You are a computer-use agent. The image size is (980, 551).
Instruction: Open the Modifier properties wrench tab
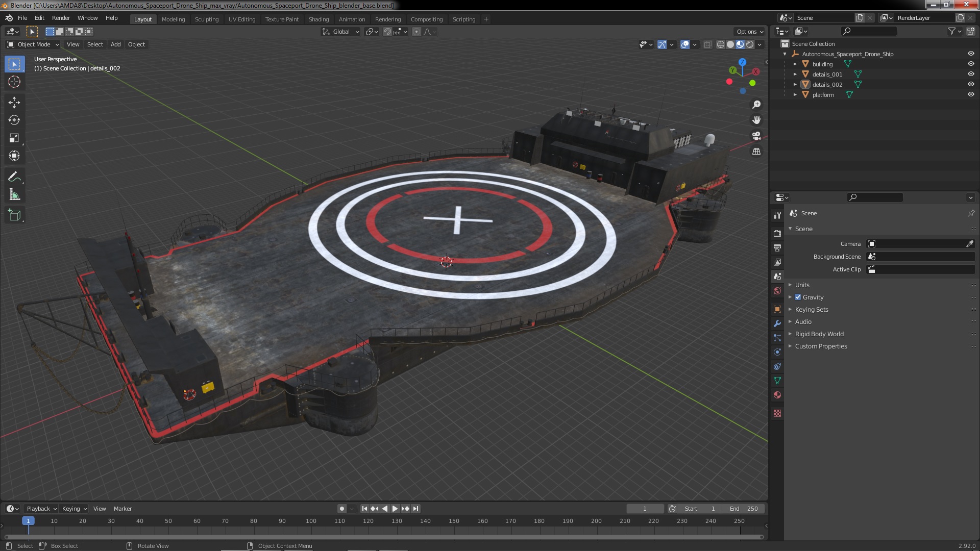(x=777, y=323)
